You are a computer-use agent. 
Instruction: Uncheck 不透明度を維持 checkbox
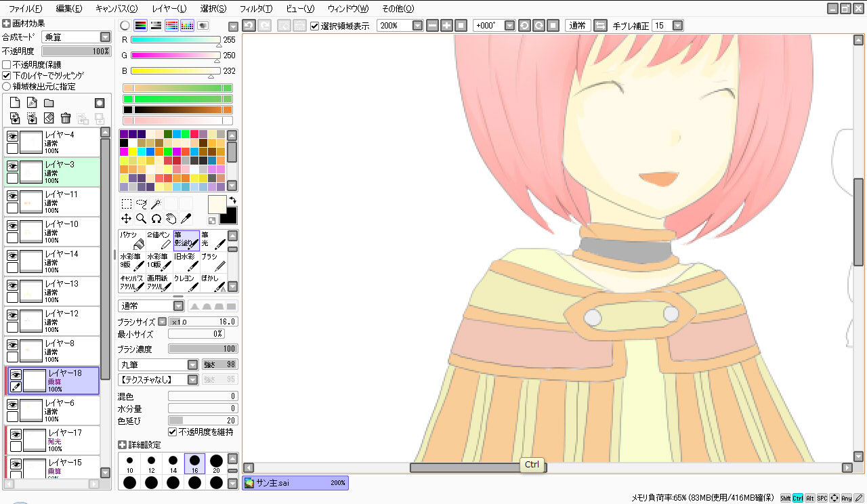click(x=172, y=432)
